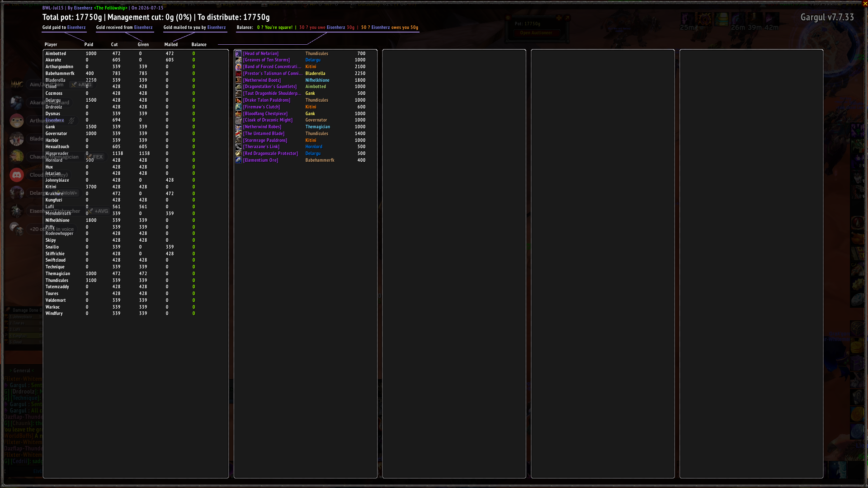Click the Bloodfang Chestpiece item icon
The image size is (868, 488).
[x=238, y=113]
